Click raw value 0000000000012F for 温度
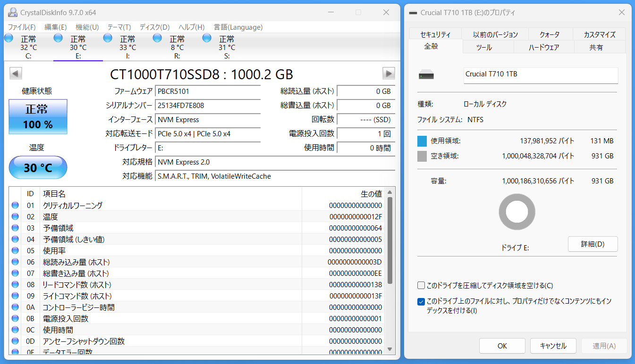This screenshot has height=364, width=635. pos(356,217)
